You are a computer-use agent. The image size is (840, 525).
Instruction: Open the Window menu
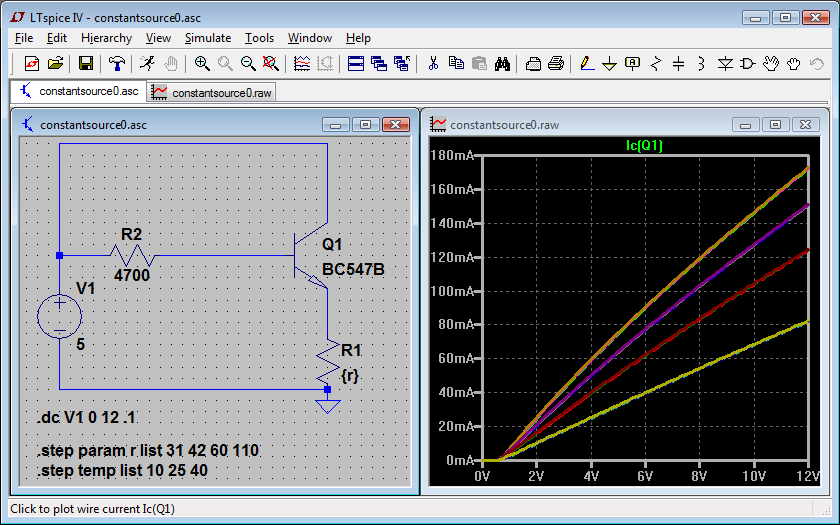310,38
